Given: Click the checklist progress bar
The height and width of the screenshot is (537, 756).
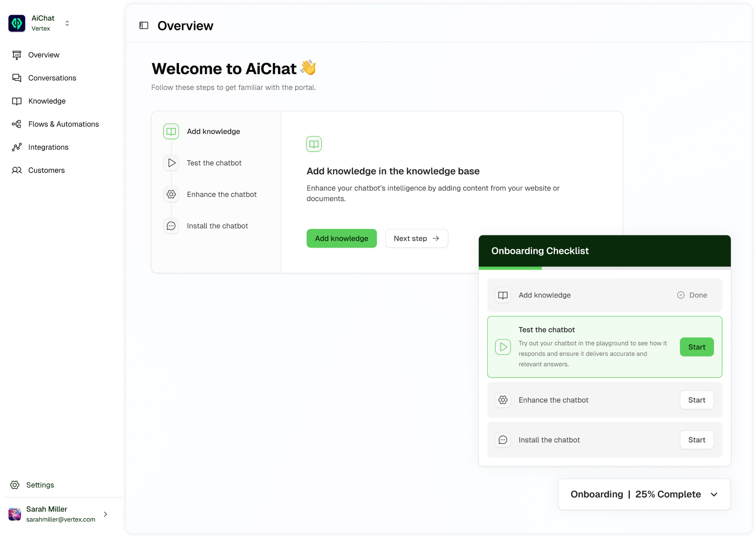Looking at the screenshot, I should 604,268.
